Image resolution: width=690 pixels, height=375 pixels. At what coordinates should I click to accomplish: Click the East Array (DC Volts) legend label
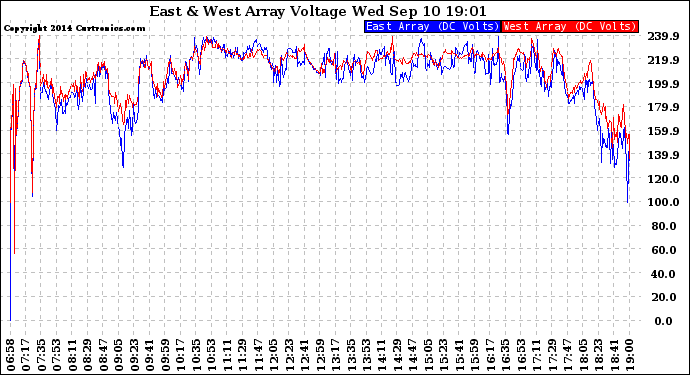433,26
